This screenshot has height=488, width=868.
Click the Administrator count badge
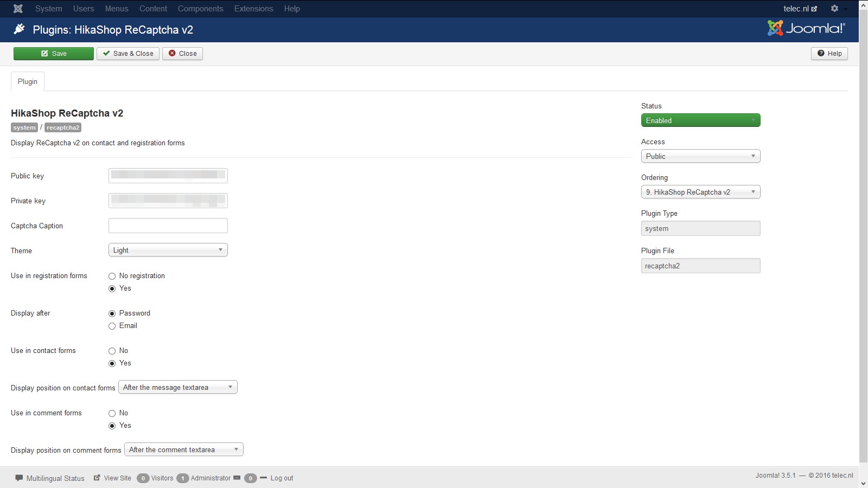click(x=183, y=478)
